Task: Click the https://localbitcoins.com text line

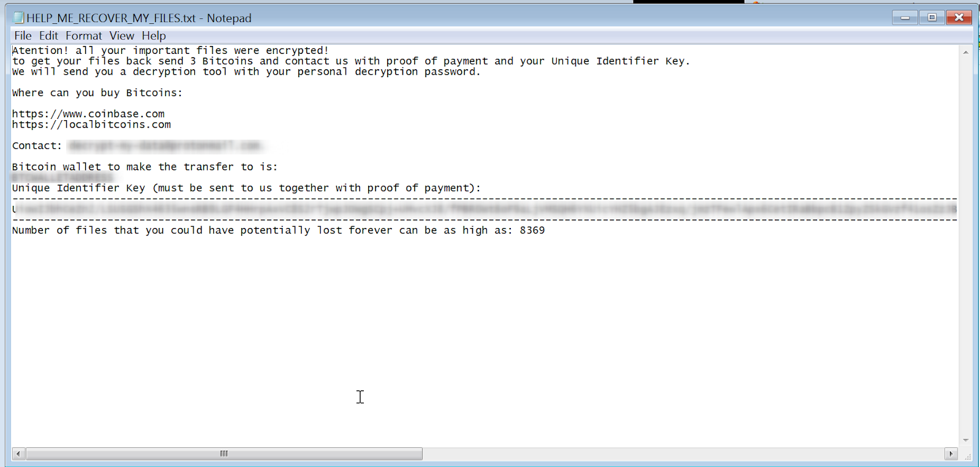Action: pos(91,124)
